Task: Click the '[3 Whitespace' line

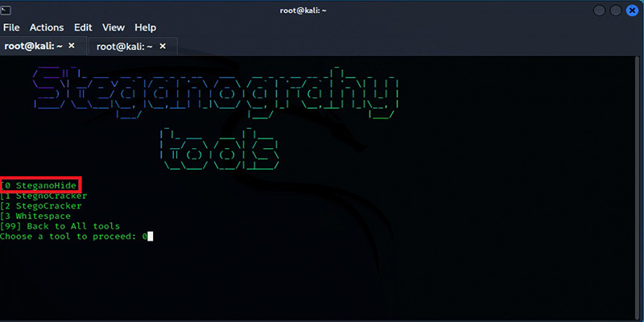Action: click(35, 216)
